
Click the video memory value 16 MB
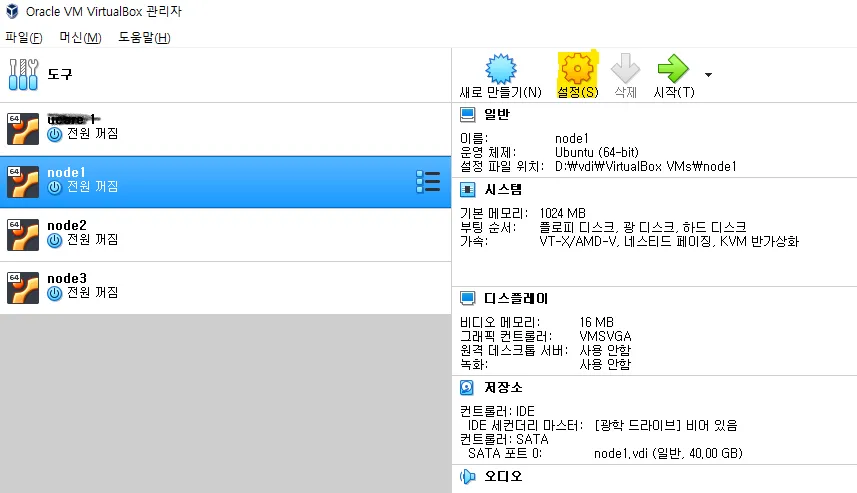tap(596, 322)
